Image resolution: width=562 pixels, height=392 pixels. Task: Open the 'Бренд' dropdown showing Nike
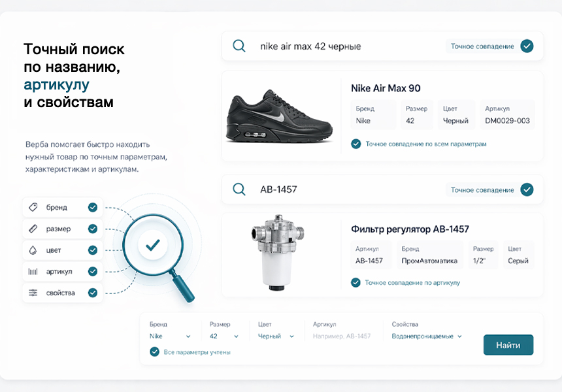tap(170, 336)
